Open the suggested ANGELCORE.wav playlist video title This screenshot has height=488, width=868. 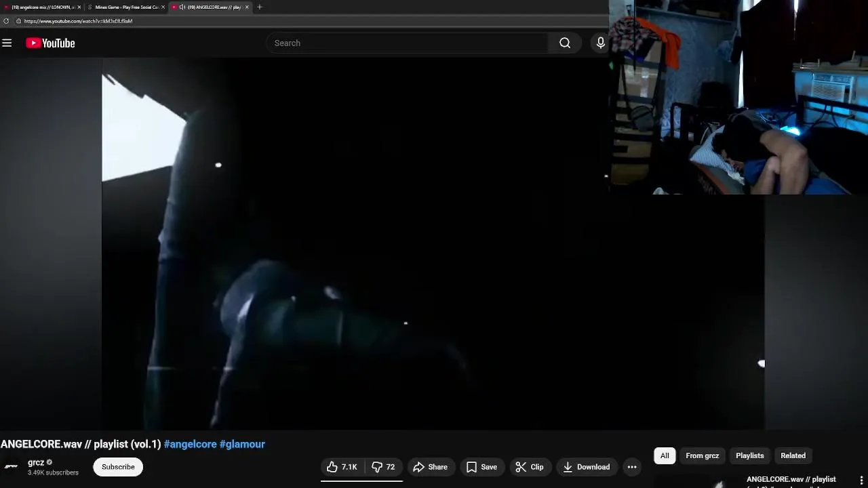coord(791,480)
